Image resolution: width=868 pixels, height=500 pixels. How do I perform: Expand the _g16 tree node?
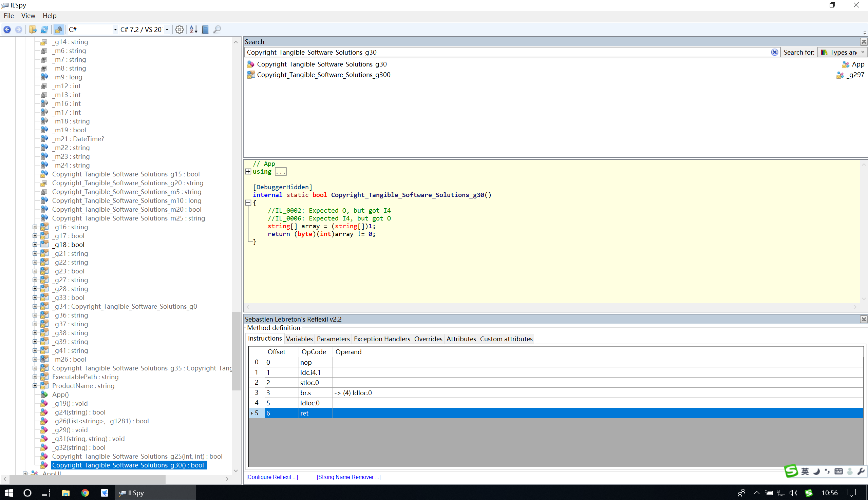35,227
